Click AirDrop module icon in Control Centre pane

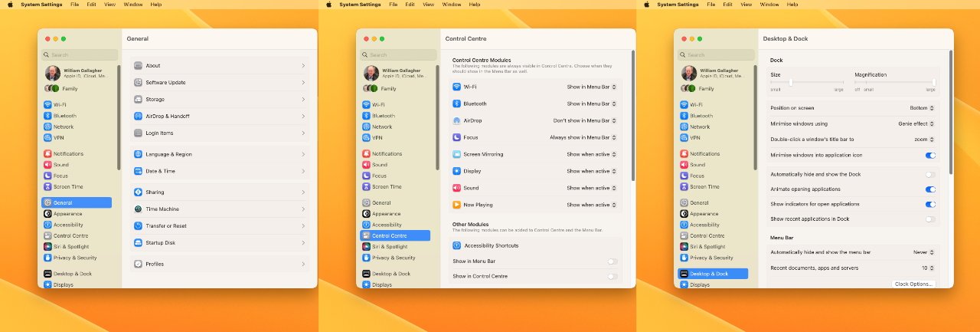coord(456,120)
